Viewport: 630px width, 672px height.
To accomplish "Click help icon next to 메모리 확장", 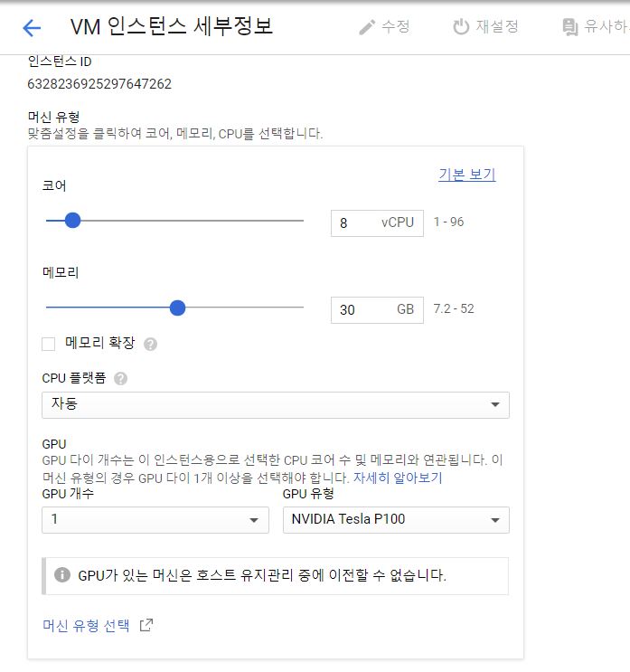I will tap(151, 344).
